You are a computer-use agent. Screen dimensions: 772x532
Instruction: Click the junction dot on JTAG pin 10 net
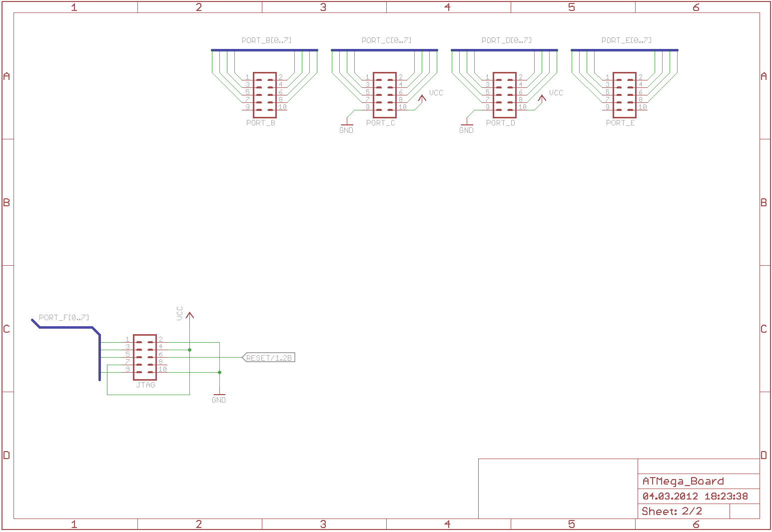[219, 372]
